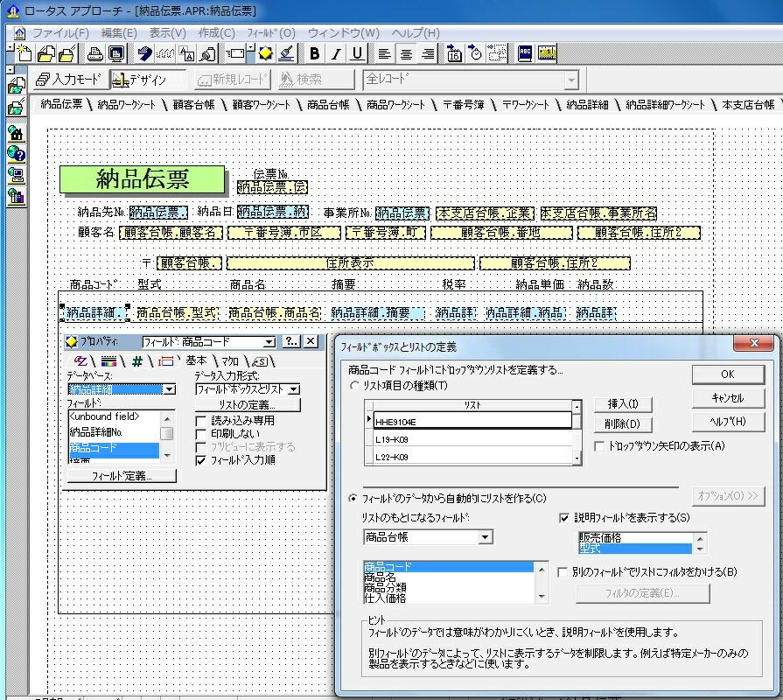Screen dimensions: 783x700
Task: Open the 編集 menu
Action: pos(119,33)
